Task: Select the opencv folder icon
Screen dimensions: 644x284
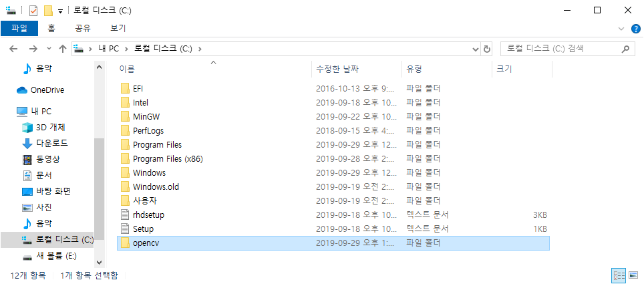Action: click(126, 243)
